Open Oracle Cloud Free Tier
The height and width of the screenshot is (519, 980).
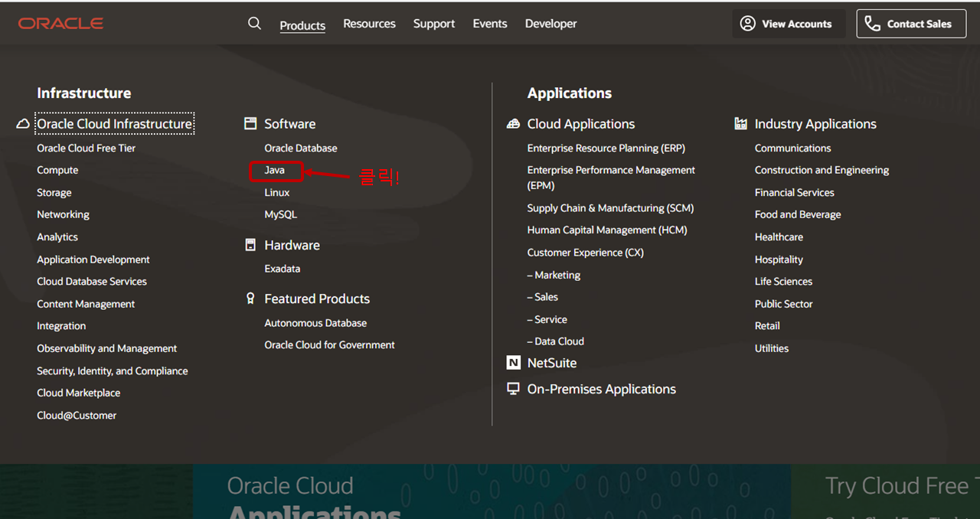click(x=87, y=149)
